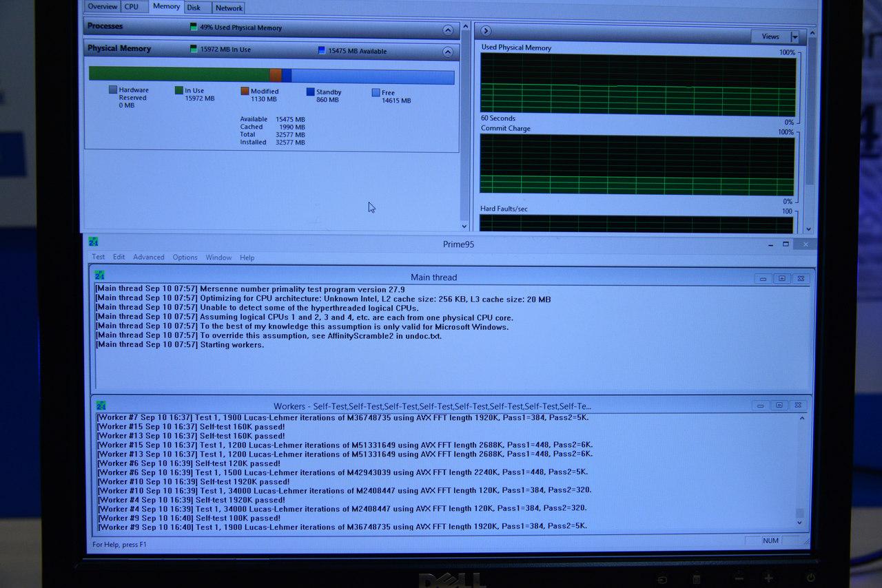Click the '49% Used Physical Memory' text
The height and width of the screenshot is (588, 882).
[x=240, y=28]
